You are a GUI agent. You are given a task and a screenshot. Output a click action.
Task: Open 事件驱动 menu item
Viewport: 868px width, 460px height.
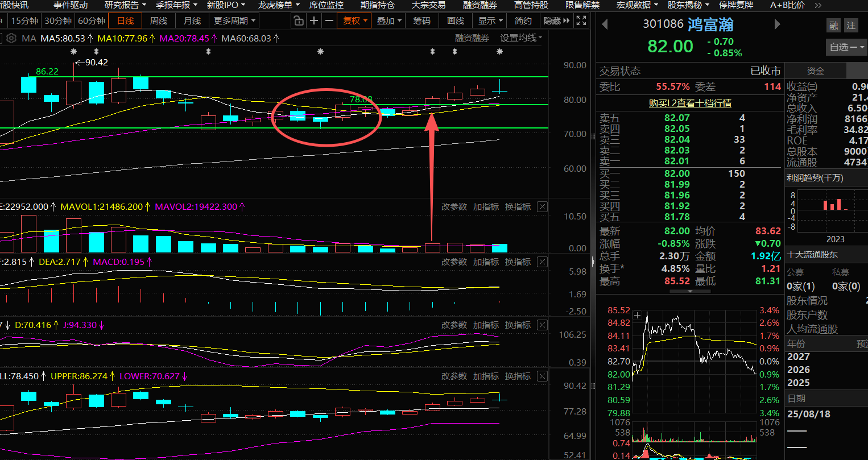71,5
